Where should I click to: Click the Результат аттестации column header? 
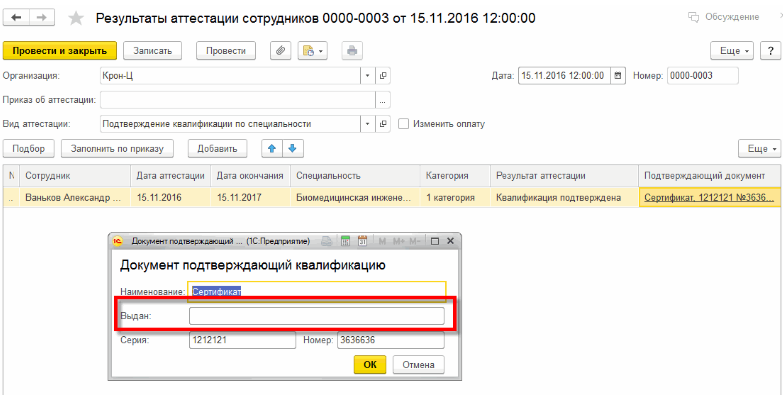click(565, 176)
